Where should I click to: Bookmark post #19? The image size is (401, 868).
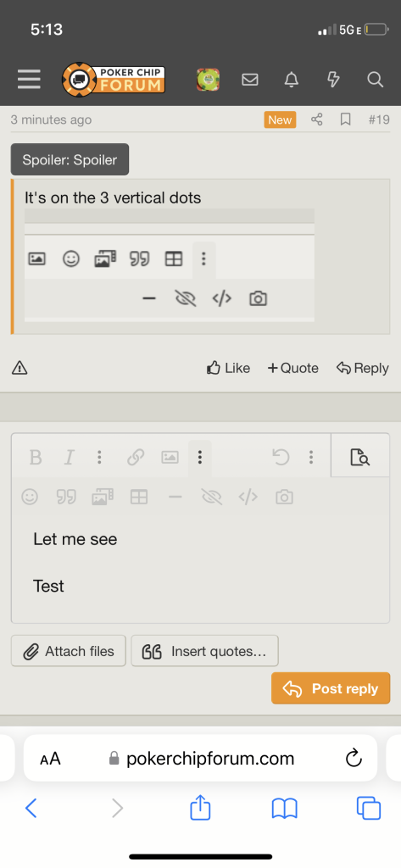(x=346, y=119)
